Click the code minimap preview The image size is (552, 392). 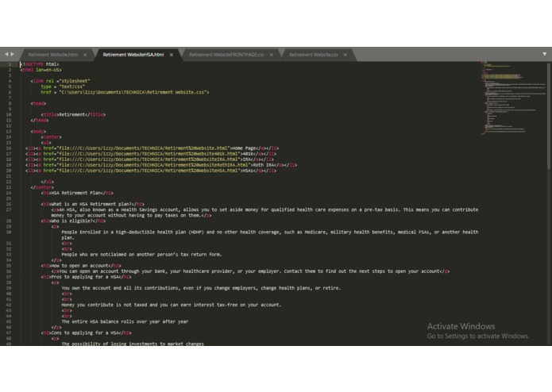click(513, 98)
